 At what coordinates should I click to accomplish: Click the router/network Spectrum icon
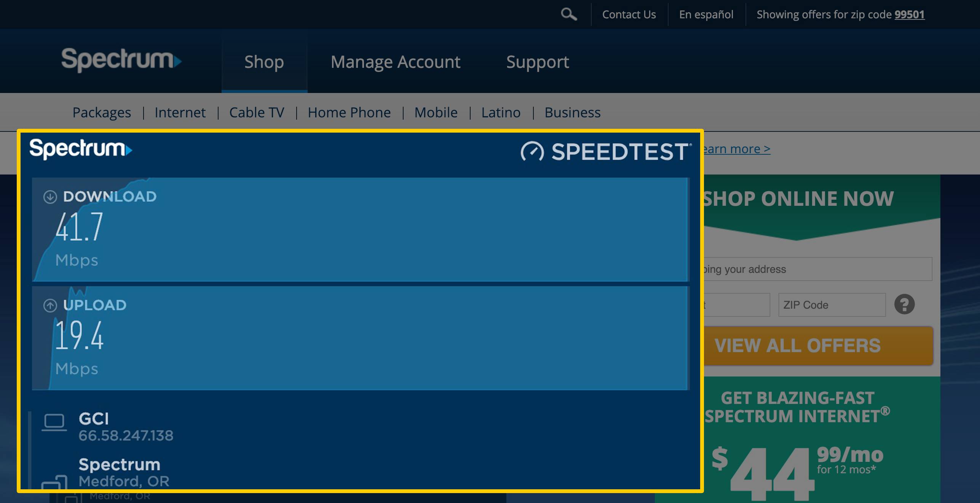pyautogui.click(x=54, y=481)
